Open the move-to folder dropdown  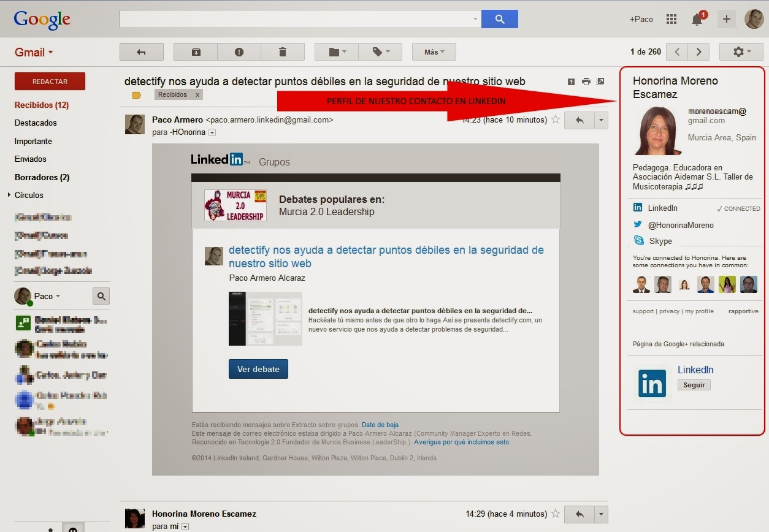tap(337, 52)
